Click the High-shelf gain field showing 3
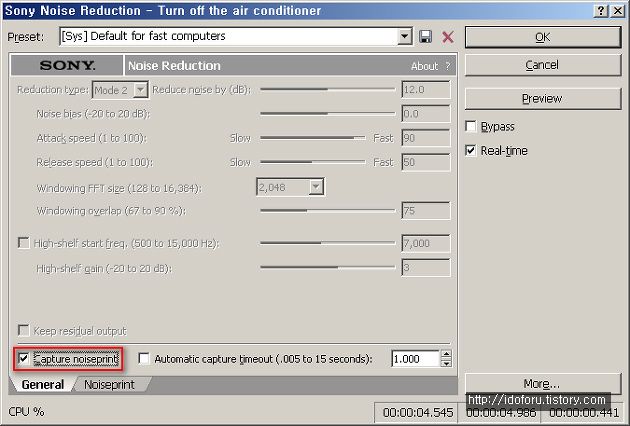The width and height of the screenshot is (630, 426). tap(426, 267)
